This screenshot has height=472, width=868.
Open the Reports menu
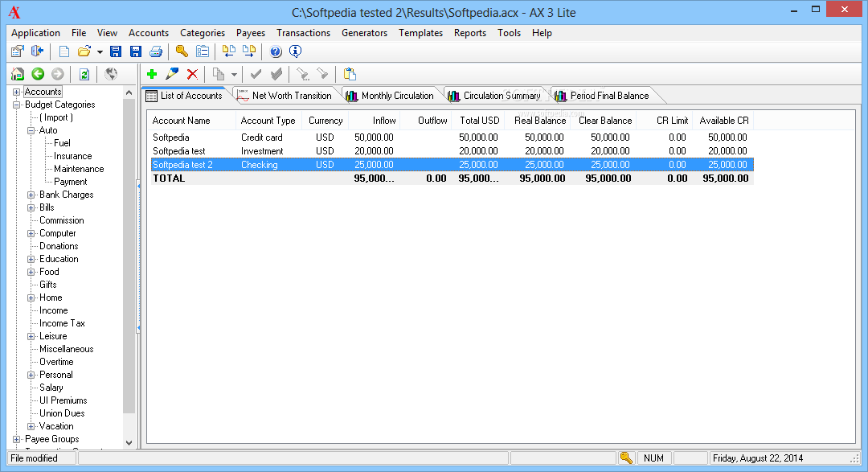[470, 33]
